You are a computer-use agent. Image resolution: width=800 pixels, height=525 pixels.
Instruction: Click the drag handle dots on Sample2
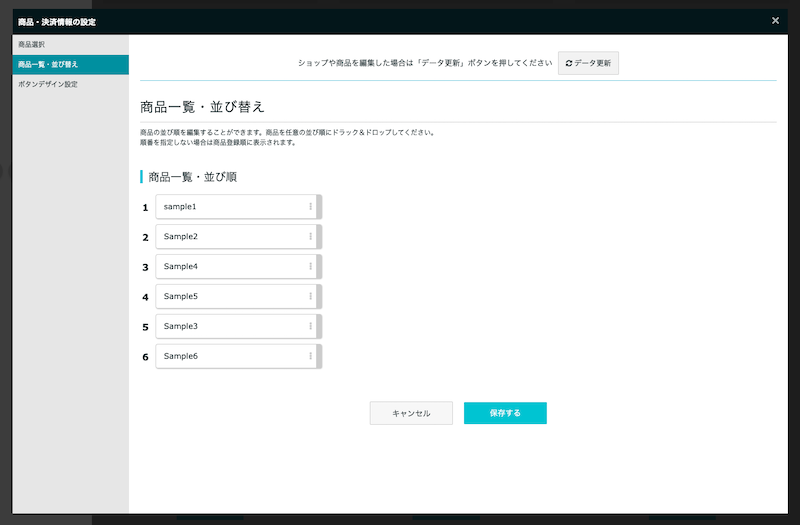(x=310, y=237)
